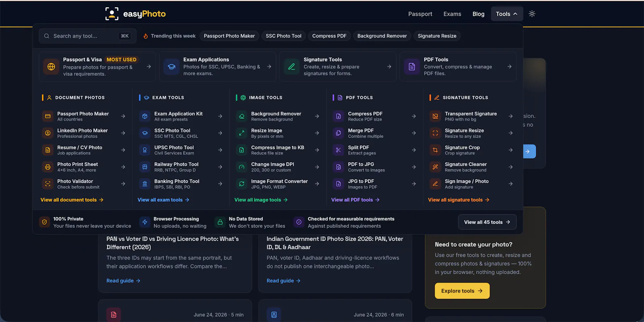644x322 pixels.
Task: Open the Passport nav item
Action: coord(420,14)
